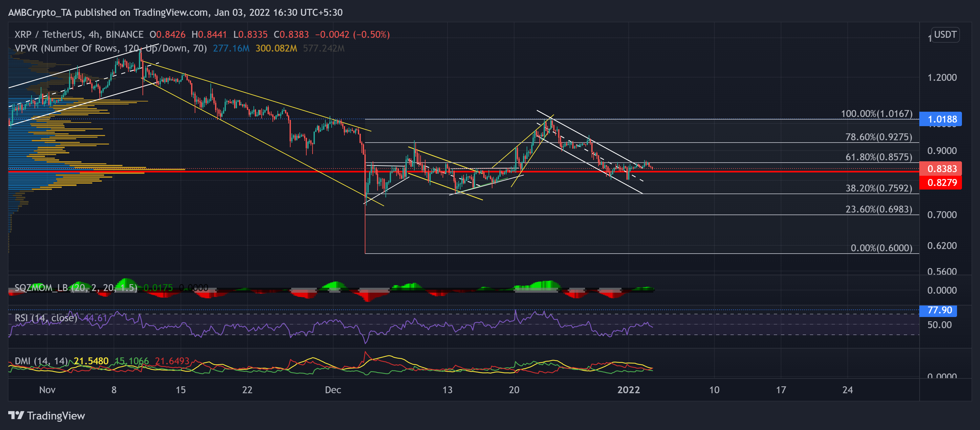Click the 2022 date on time axis

click(x=628, y=390)
